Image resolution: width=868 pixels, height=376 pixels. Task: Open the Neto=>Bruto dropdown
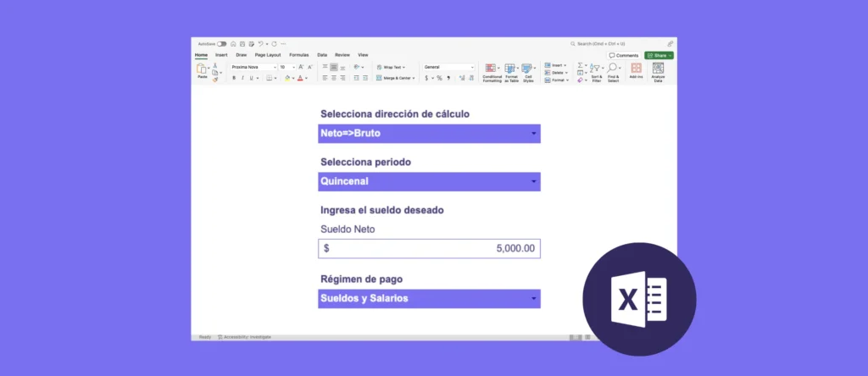coord(429,133)
